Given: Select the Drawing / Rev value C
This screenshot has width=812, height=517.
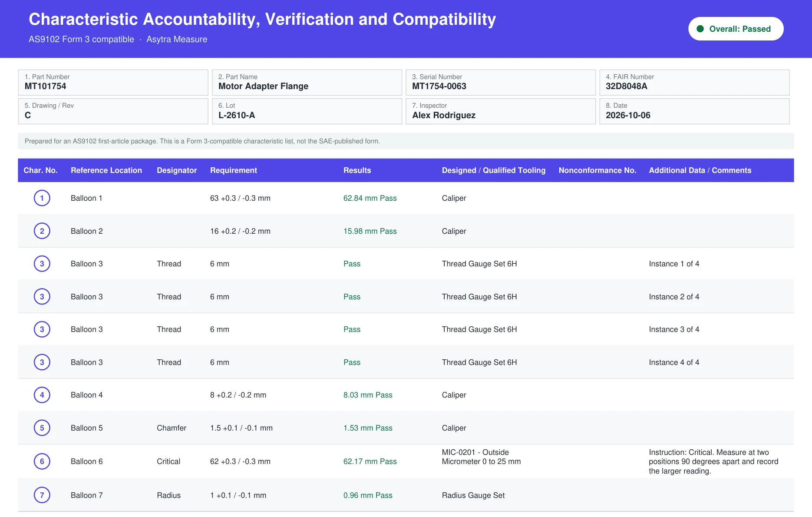Looking at the screenshot, I should 28,115.
